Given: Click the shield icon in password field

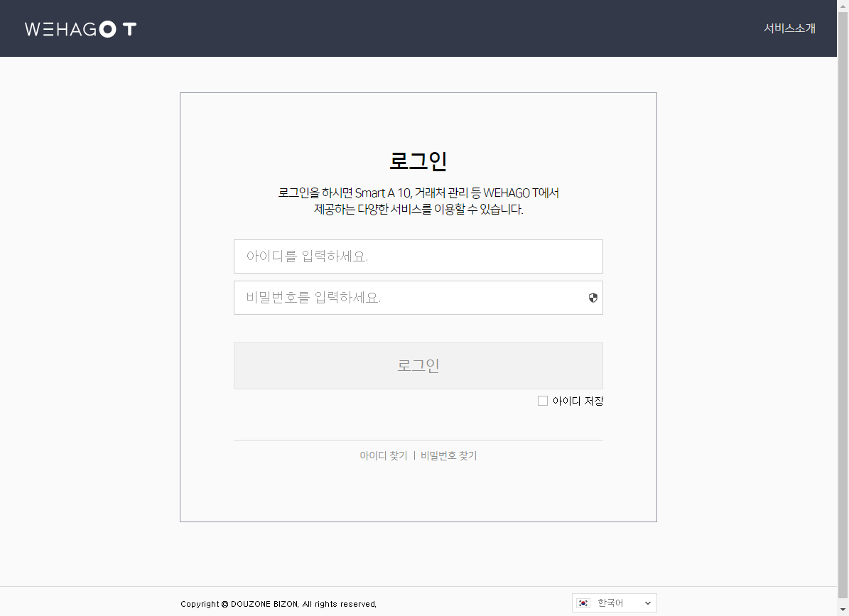Looking at the screenshot, I should (x=593, y=298).
